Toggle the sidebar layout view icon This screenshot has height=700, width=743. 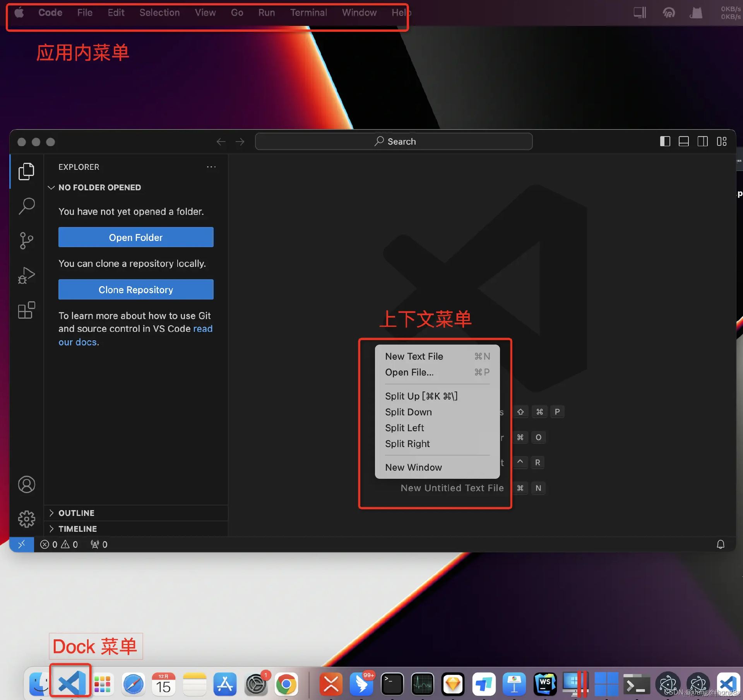pyautogui.click(x=665, y=142)
